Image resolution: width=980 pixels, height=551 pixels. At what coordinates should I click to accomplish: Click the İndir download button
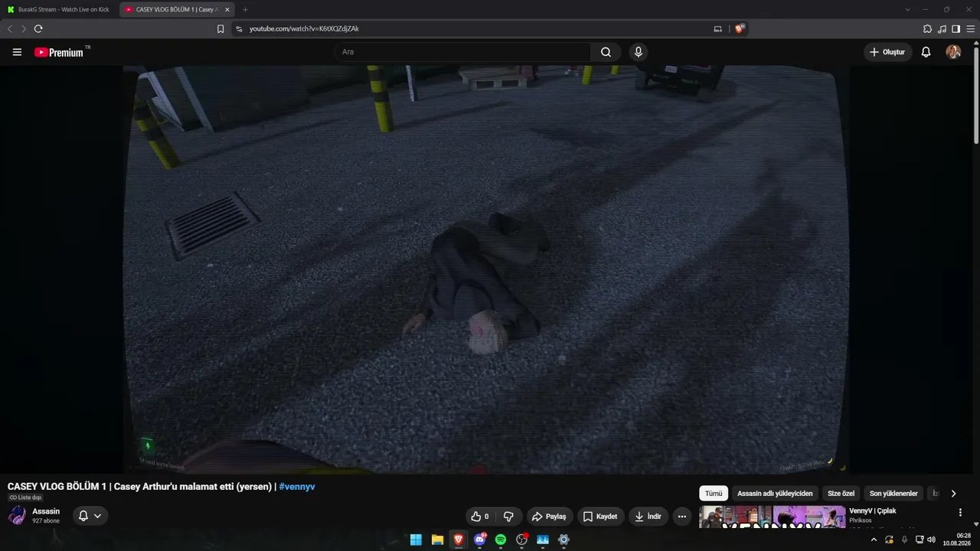pos(648,517)
